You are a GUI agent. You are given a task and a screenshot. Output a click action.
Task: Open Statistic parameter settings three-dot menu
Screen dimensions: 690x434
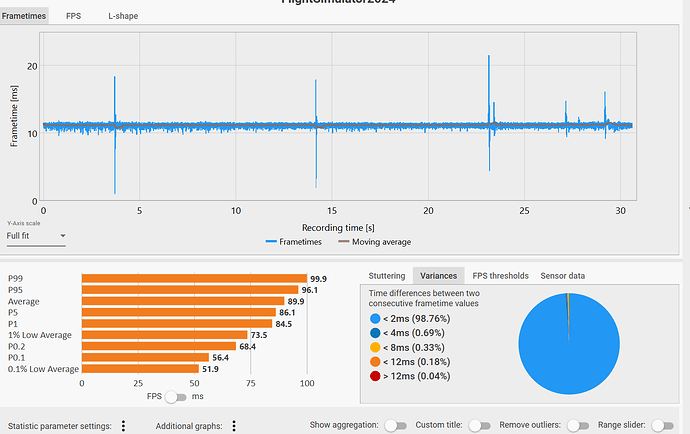click(x=123, y=426)
